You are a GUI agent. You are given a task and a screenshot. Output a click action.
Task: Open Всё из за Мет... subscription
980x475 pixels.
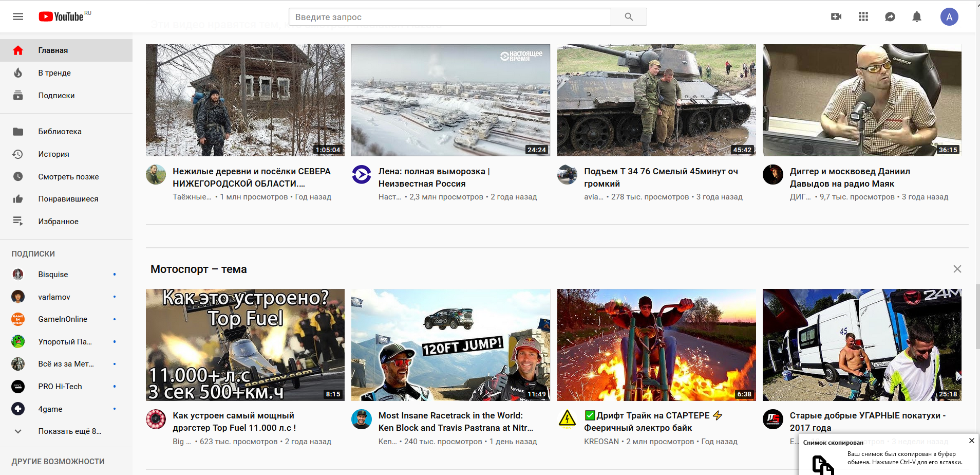[x=66, y=364]
